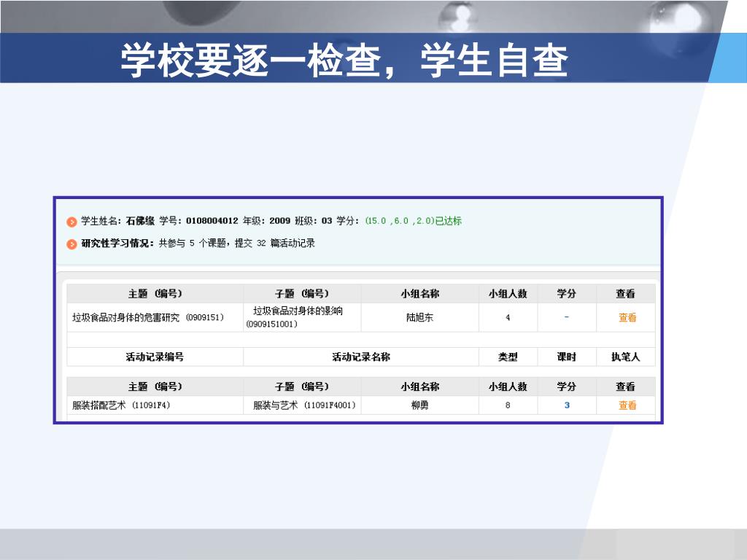Image resolution: width=747 pixels, height=560 pixels.
Task: Select subtopic 服装与艺术 (11091F4001)
Action: click(304, 405)
